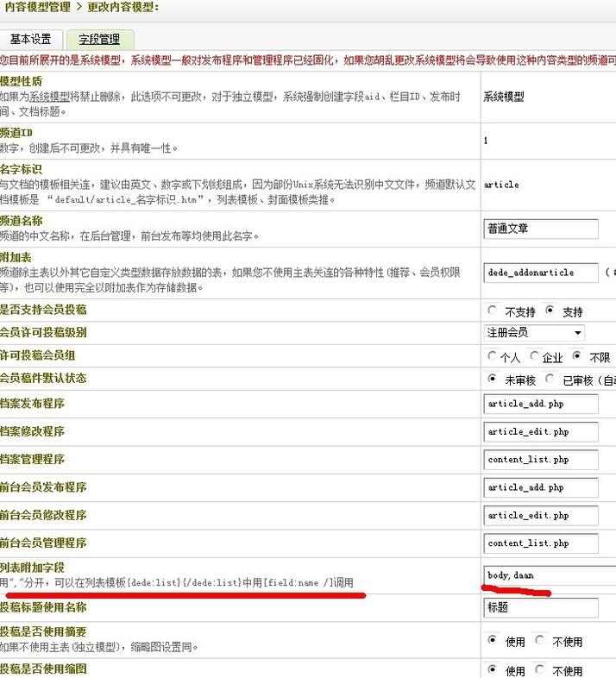Screen dimensions: 616x678
Task: Click the 档案管理程序 input field
Action: 529,459
